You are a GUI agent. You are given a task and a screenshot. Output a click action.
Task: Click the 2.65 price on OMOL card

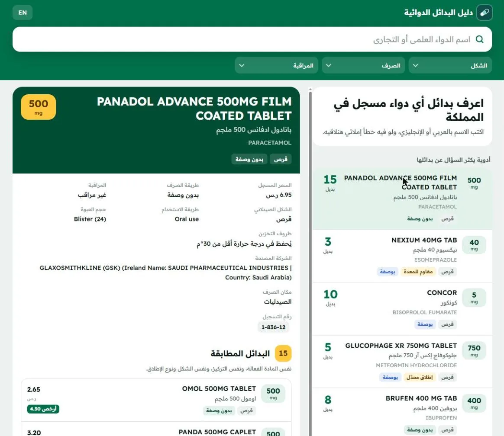click(34, 389)
